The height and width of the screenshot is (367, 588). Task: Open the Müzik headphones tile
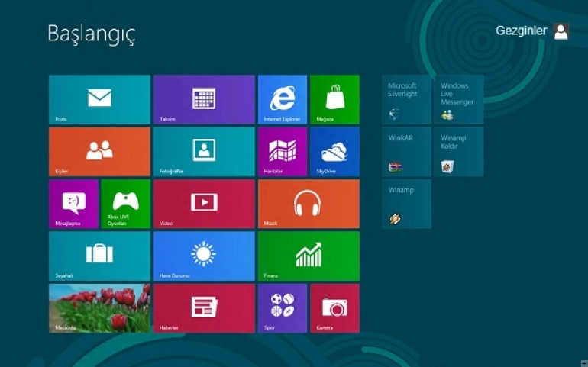pos(309,204)
